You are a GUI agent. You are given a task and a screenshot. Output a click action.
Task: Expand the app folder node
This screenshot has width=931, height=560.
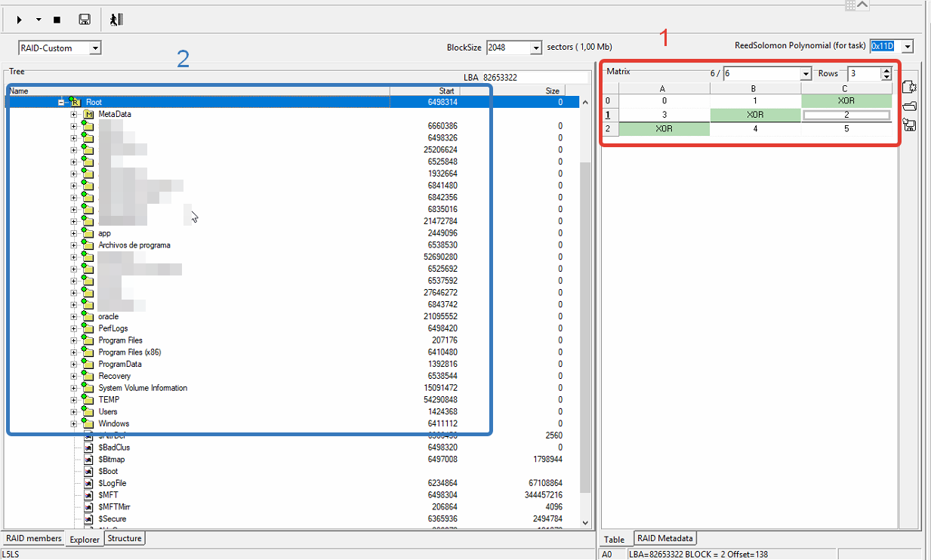pos(74,233)
